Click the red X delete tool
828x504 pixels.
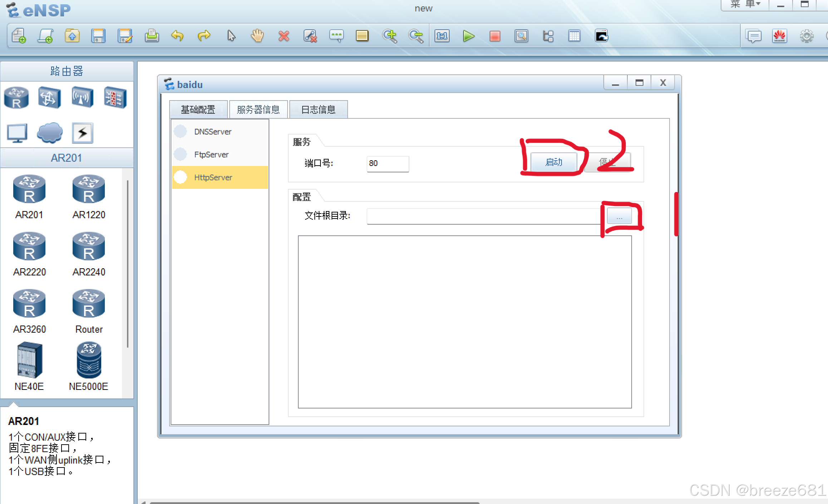[284, 36]
